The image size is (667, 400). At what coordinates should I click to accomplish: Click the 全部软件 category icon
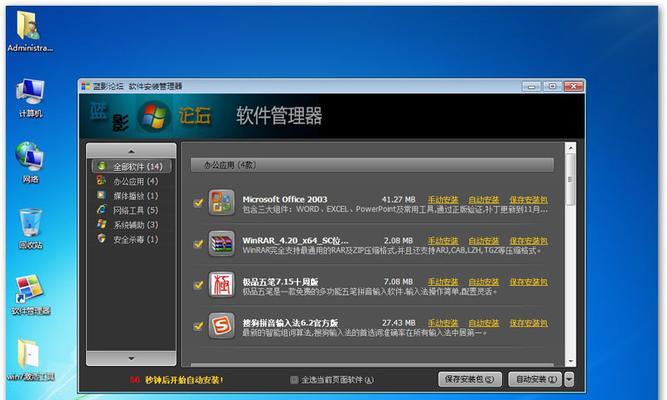pos(101,166)
